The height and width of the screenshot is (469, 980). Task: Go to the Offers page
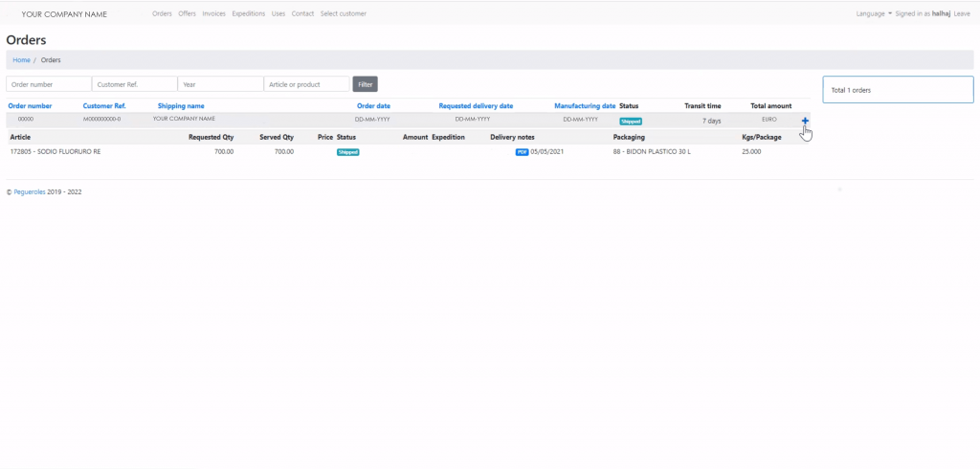click(x=188, y=14)
